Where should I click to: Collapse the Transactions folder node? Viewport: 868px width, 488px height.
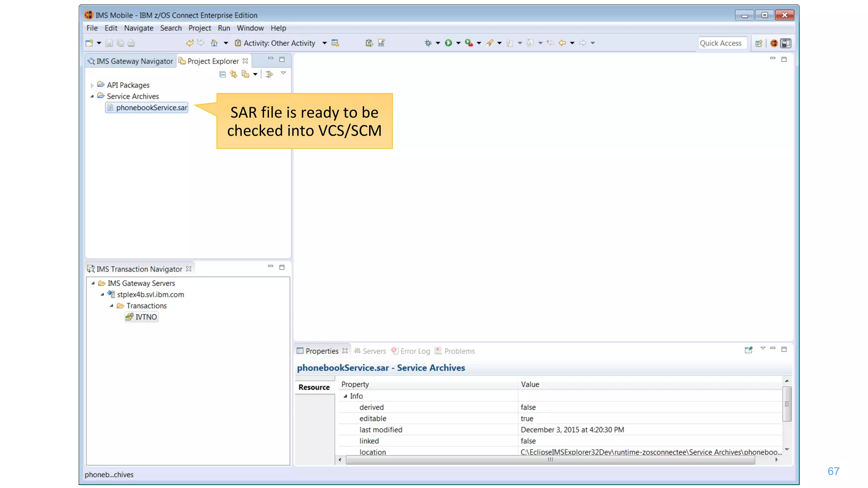pos(111,305)
